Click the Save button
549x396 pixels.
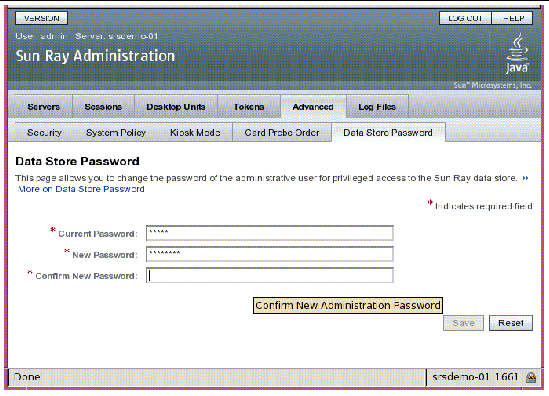click(x=463, y=323)
